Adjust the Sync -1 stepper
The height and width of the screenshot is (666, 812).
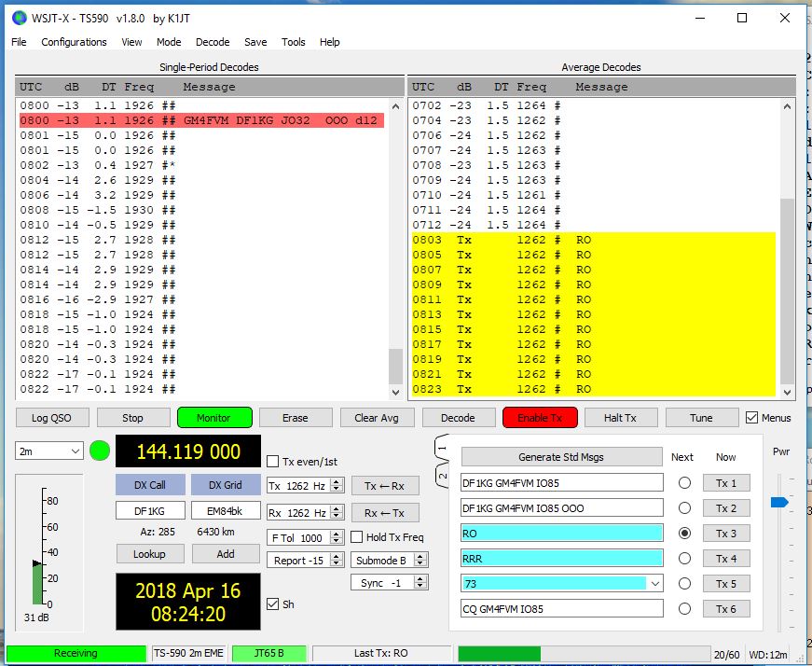[421, 583]
